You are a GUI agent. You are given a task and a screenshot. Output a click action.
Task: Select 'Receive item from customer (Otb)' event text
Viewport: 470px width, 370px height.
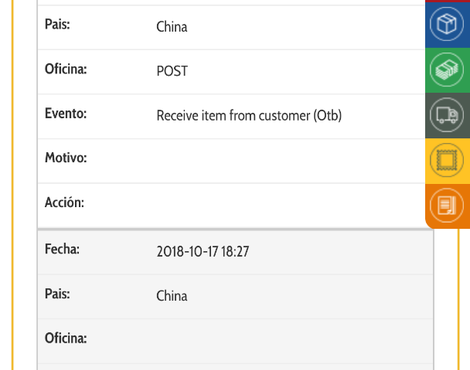(249, 116)
